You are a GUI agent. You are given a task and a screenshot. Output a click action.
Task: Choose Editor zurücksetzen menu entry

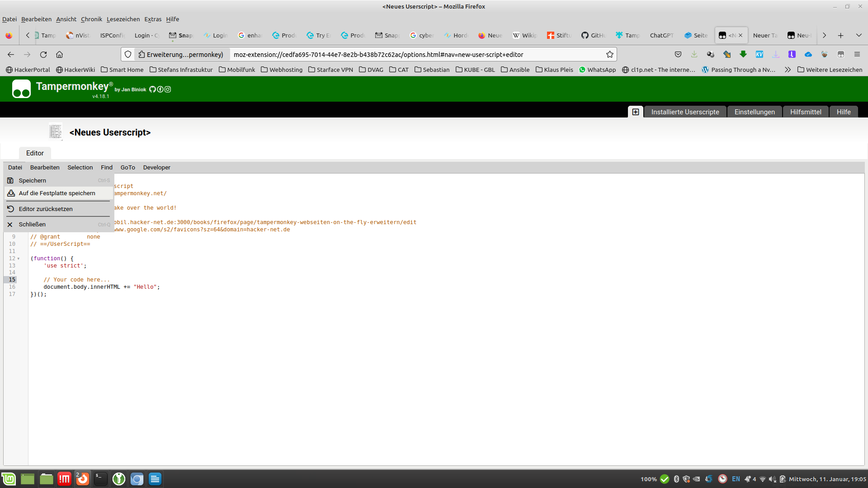coord(46,209)
